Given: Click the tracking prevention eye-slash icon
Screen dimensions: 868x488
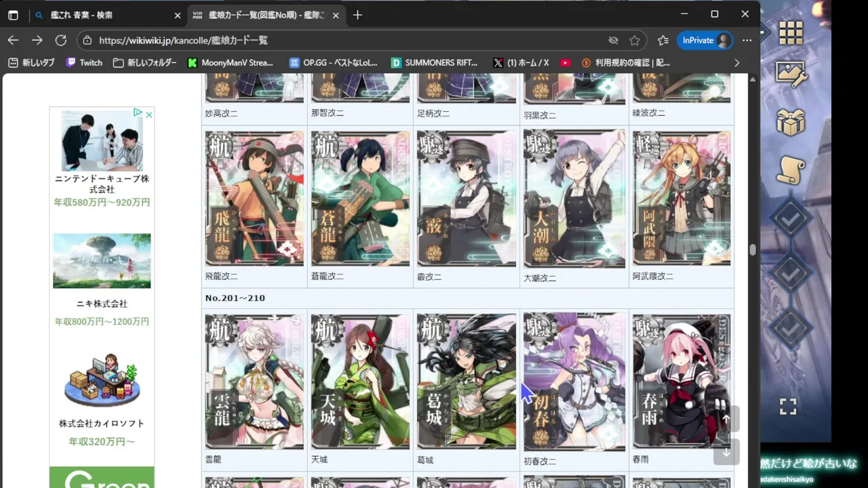Looking at the screenshot, I should pyautogui.click(x=614, y=41).
